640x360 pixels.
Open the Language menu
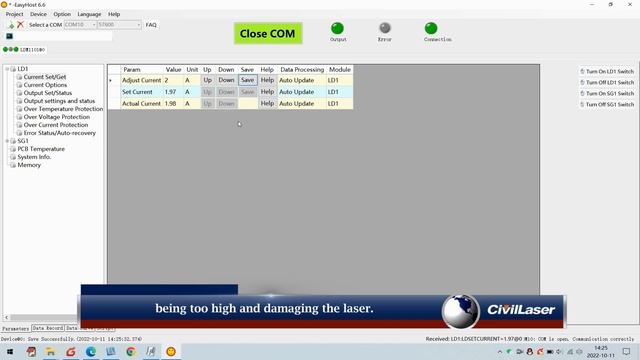(89, 14)
